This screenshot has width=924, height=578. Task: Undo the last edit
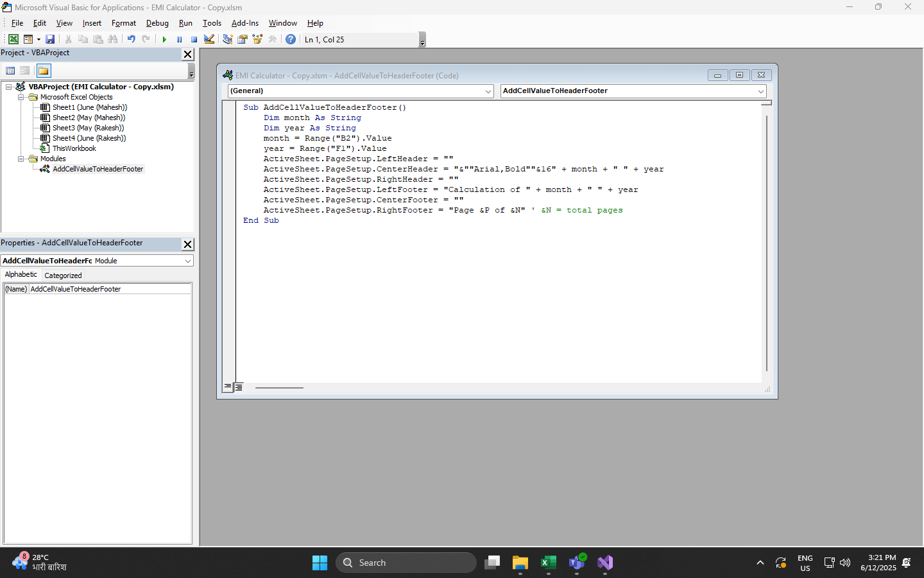(131, 39)
